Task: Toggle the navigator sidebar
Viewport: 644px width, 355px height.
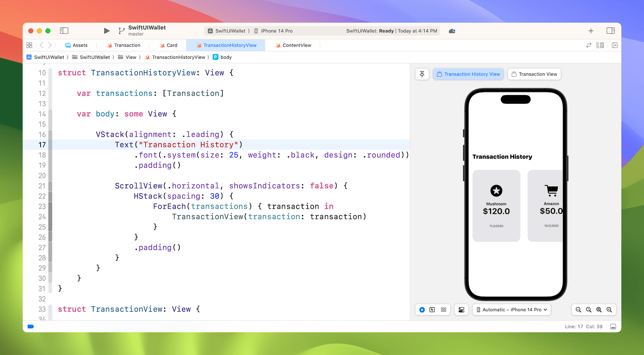Action: click(x=64, y=31)
